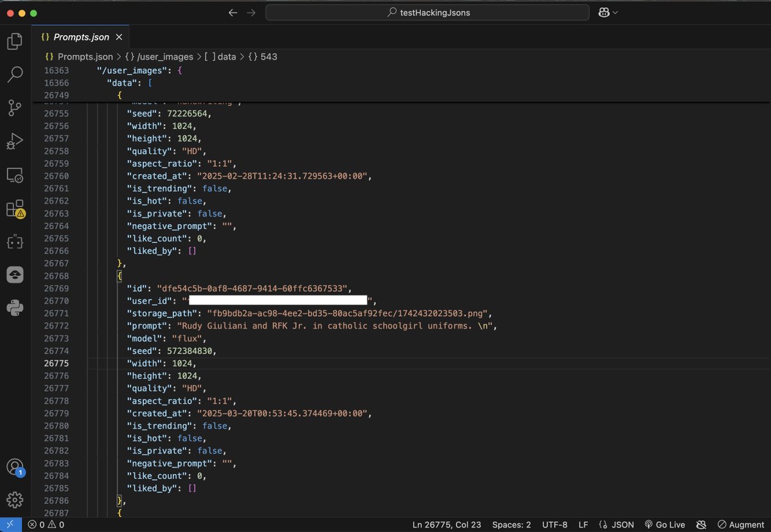Open the errors and warnings count
The width and height of the screenshot is (771, 532).
point(46,525)
